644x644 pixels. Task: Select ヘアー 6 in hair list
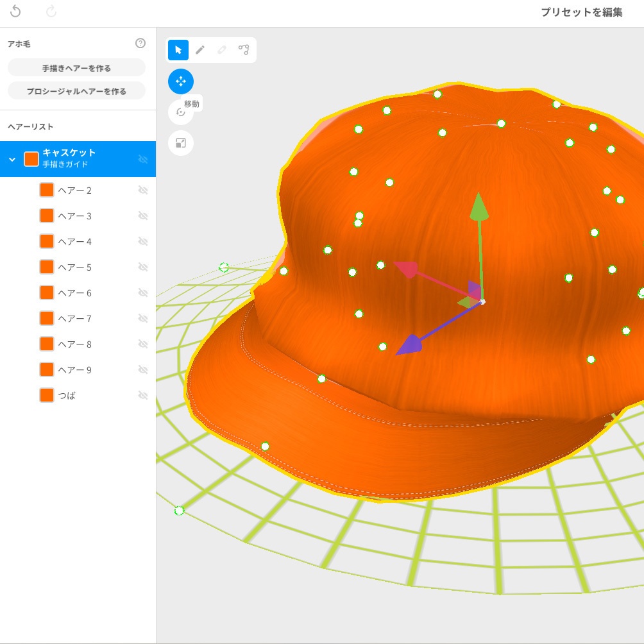coord(78,292)
